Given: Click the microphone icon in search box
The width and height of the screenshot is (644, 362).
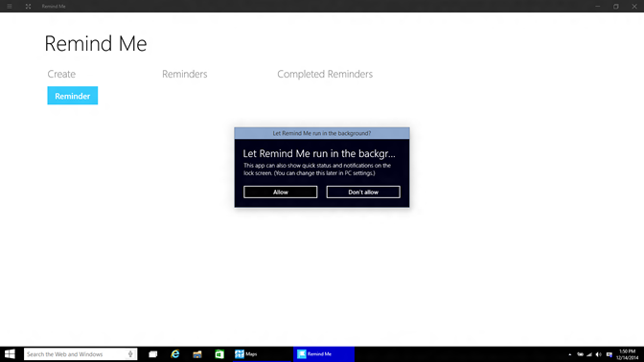Looking at the screenshot, I should pyautogui.click(x=130, y=353).
